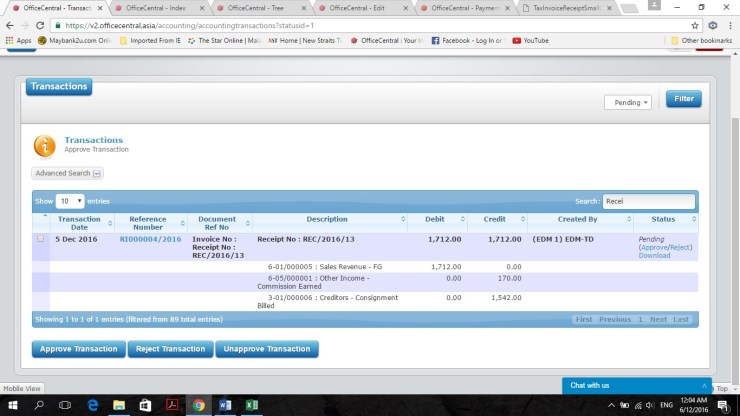
Task: Click into the Search field containing Recei
Action: pyautogui.click(x=647, y=201)
